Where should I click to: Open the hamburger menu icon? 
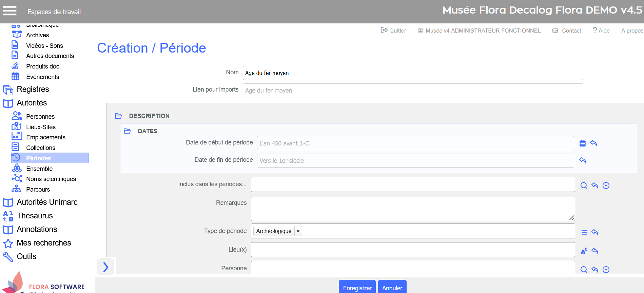coord(9,11)
